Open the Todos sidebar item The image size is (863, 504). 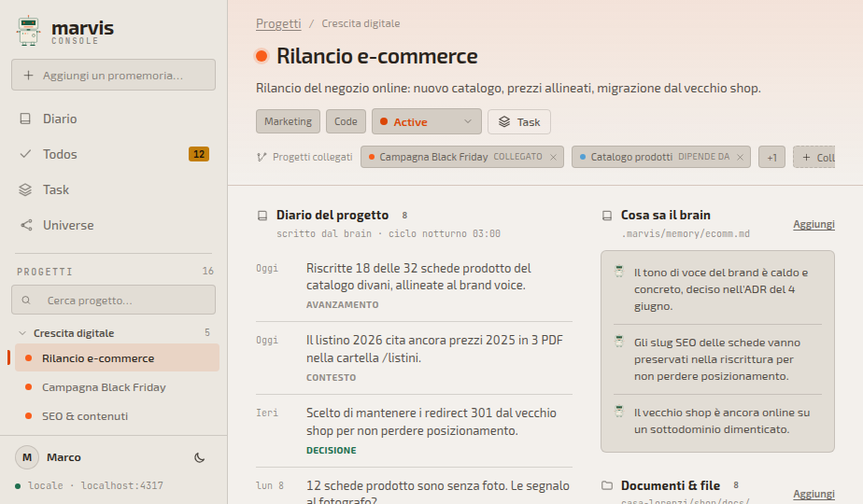113,154
